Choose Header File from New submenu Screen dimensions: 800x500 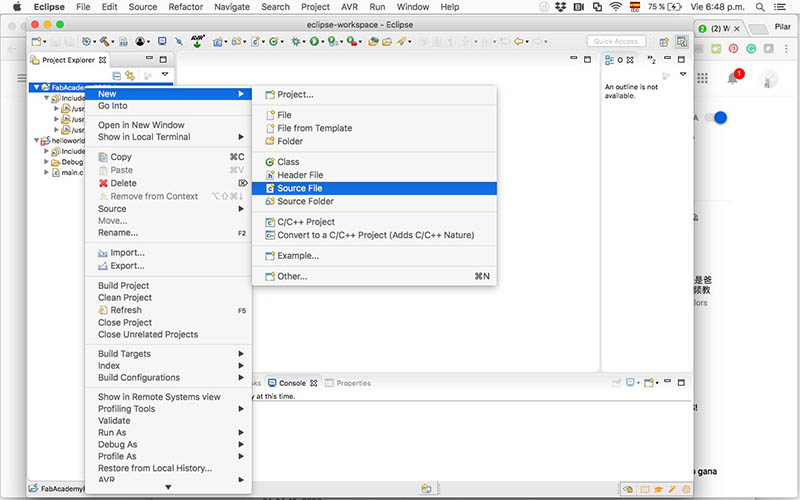click(x=374, y=175)
